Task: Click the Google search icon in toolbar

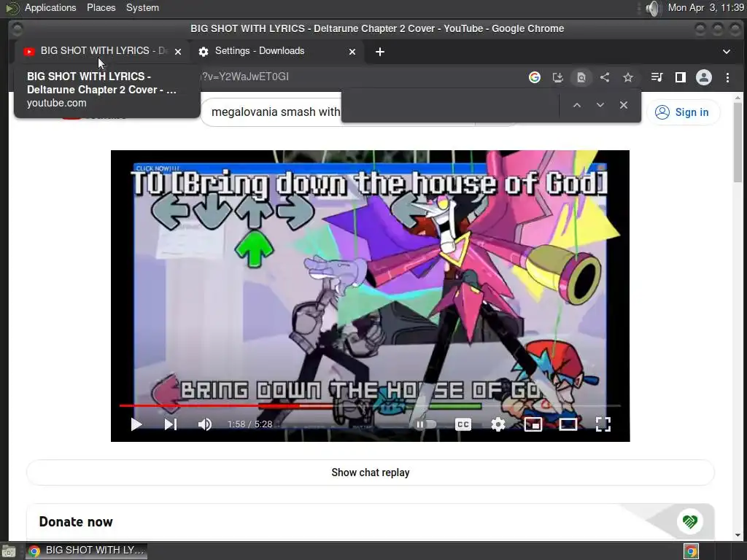Action: [535, 77]
